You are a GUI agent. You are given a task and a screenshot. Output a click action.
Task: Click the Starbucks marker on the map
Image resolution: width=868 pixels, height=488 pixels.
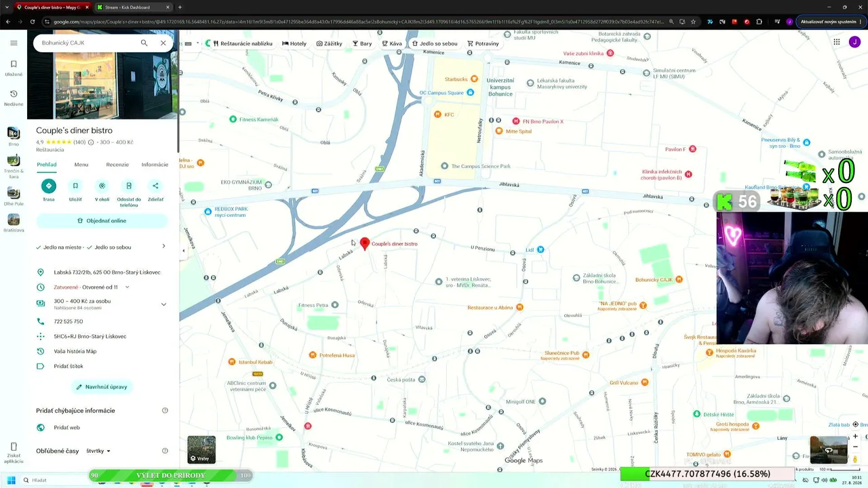pyautogui.click(x=474, y=79)
